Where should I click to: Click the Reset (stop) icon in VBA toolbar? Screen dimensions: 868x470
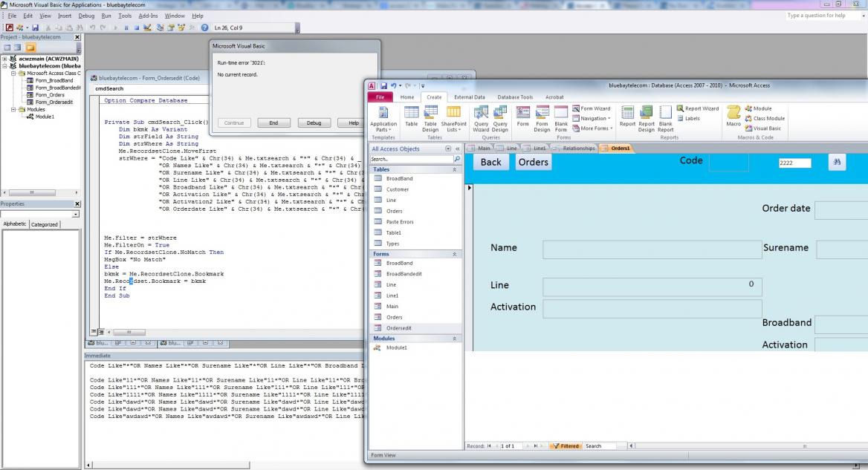pos(136,27)
